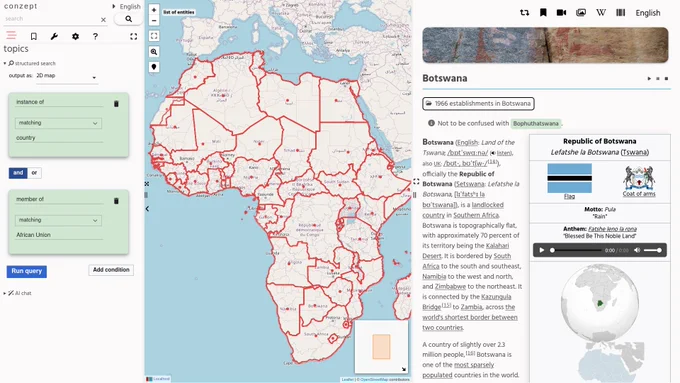Viewport: 680px width, 383px height.
Task: Zoom out on the map
Action: pos(154,20)
